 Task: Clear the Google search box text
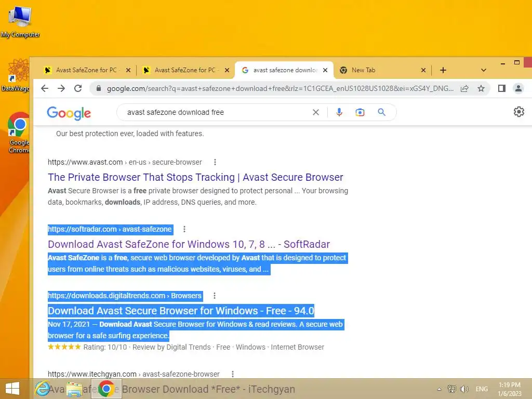point(315,112)
